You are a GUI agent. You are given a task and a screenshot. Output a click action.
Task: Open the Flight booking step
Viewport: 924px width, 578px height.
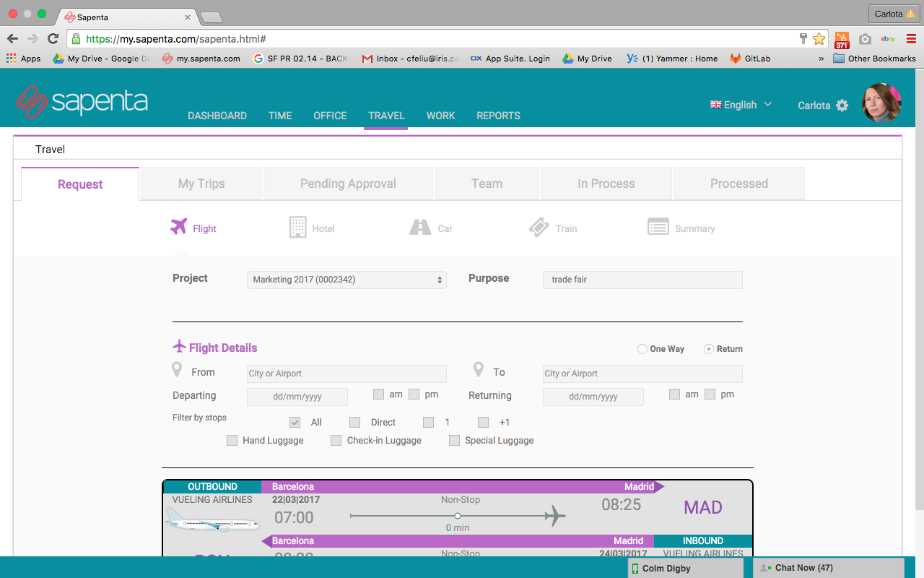(x=193, y=228)
